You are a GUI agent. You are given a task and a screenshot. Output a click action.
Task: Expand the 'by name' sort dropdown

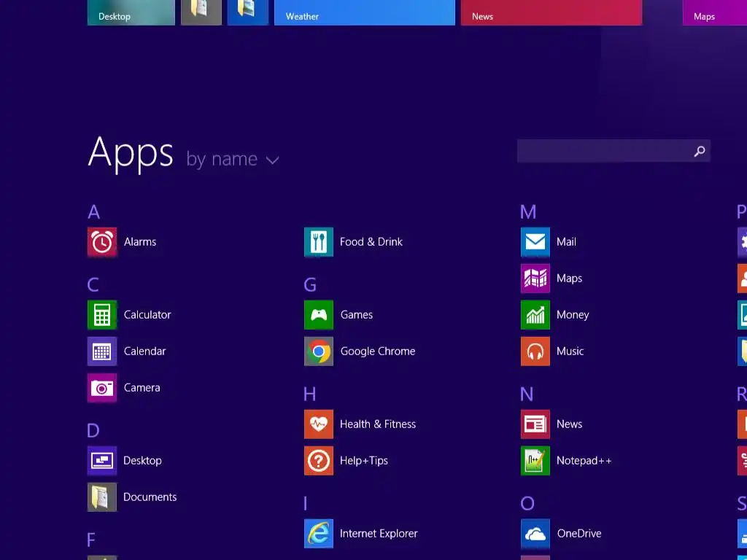pyautogui.click(x=233, y=159)
